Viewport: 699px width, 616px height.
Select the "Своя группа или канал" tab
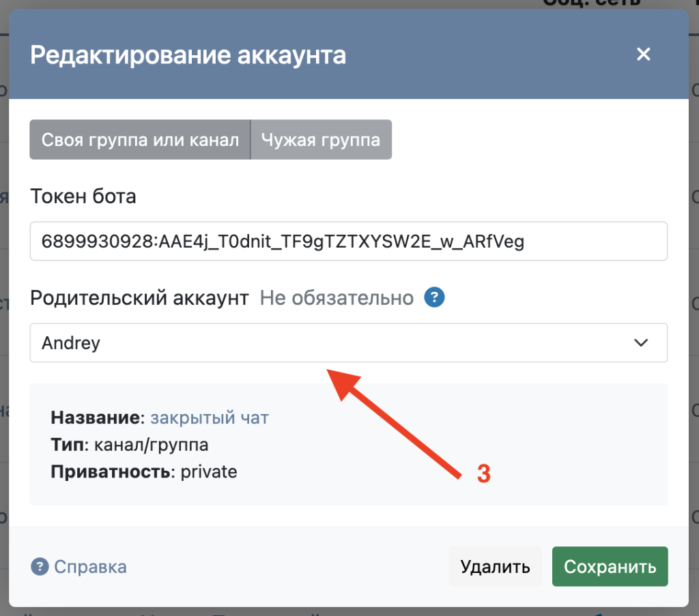[140, 140]
